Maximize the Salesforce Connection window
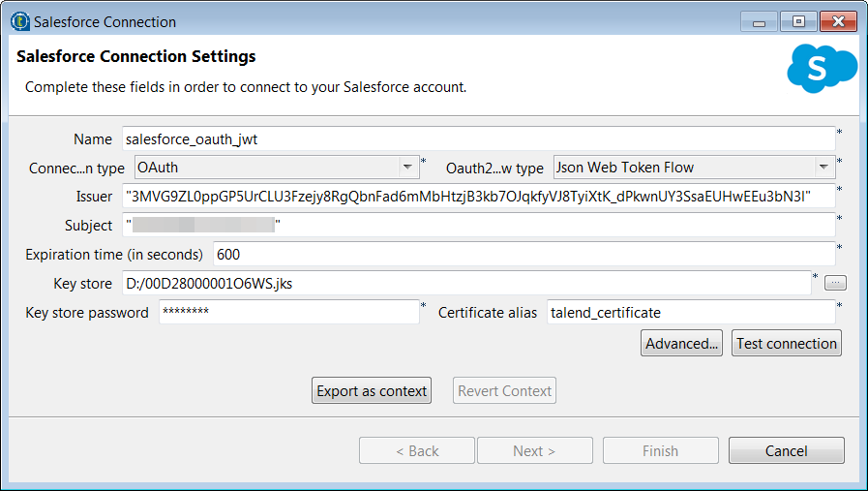The image size is (868, 491). point(798,20)
